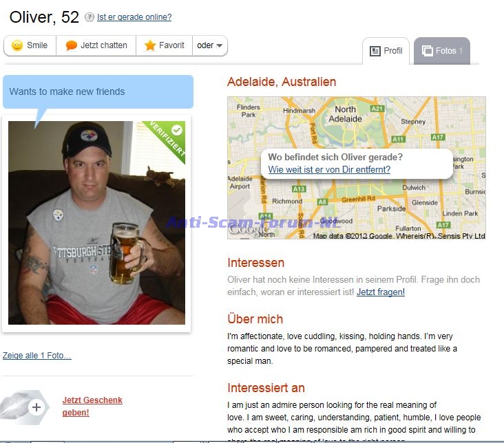Click the Profil tab icon
This screenshot has width=504, height=443.
click(375, 51)
